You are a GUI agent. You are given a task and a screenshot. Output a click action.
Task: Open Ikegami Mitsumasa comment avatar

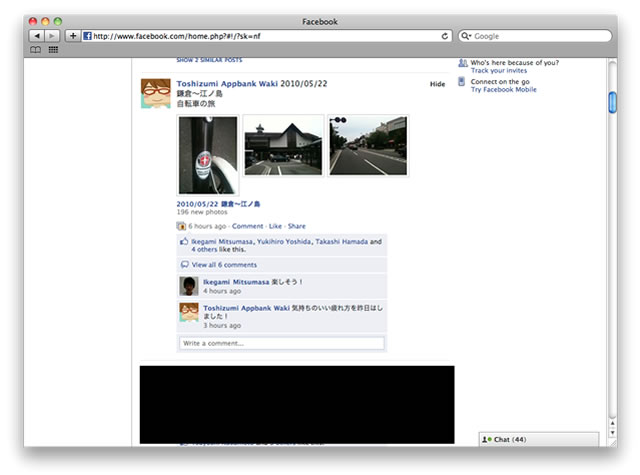pyautogui.click(x=189, y=286)
